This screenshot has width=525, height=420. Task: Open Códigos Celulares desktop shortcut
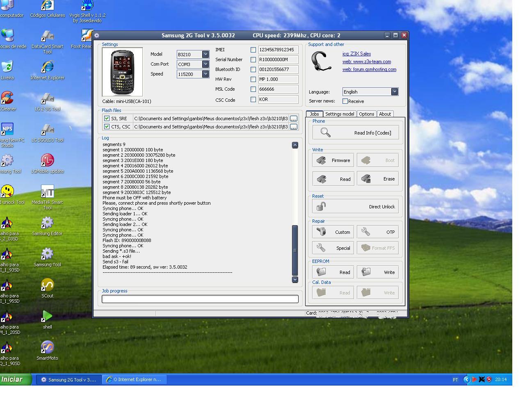(47, 9)
